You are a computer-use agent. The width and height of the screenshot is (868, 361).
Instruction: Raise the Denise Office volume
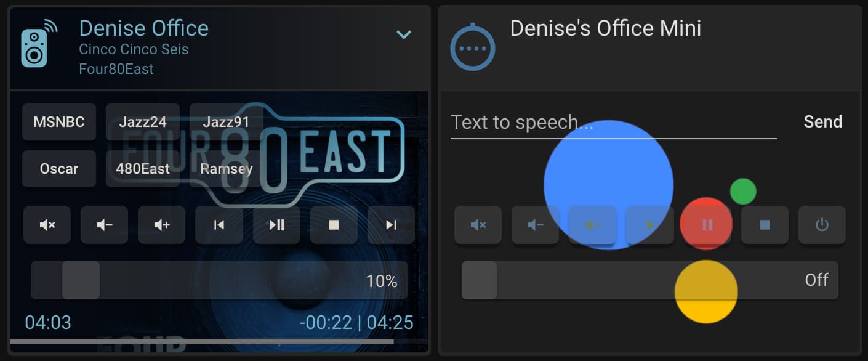[161, 225]
